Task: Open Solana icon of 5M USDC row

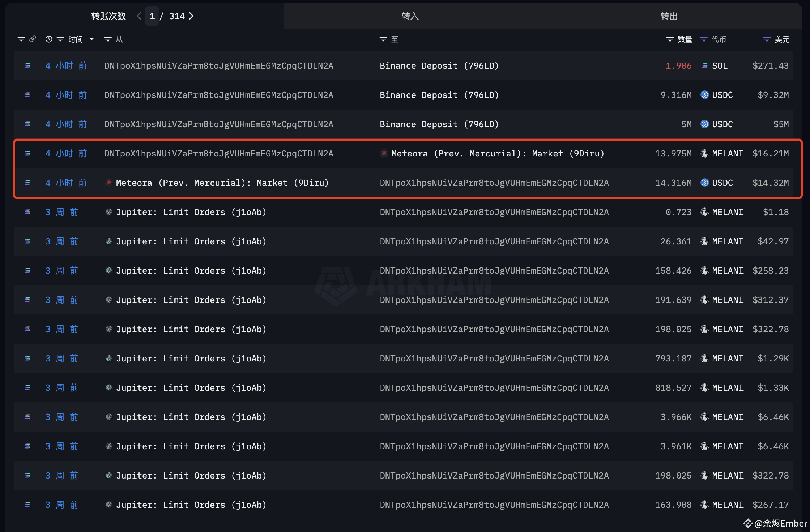Action: 27,124
